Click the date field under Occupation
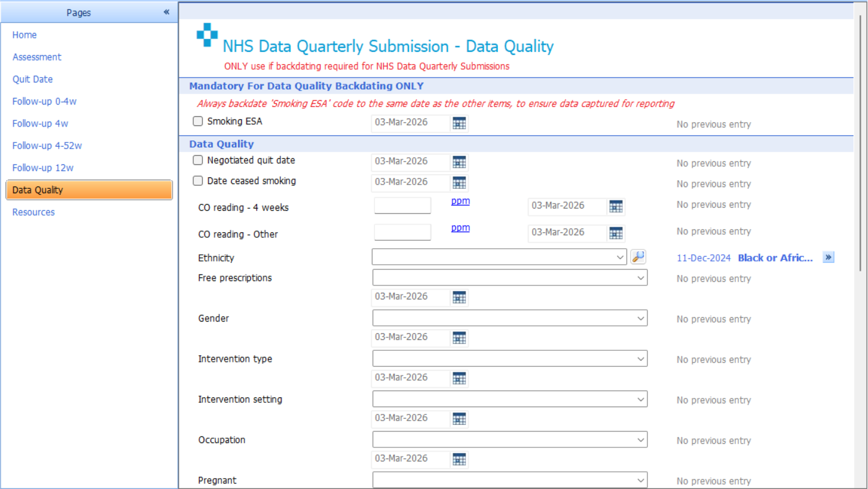This screenshot has height=489, width=868. pyautogui.click(x=411, y=458)
